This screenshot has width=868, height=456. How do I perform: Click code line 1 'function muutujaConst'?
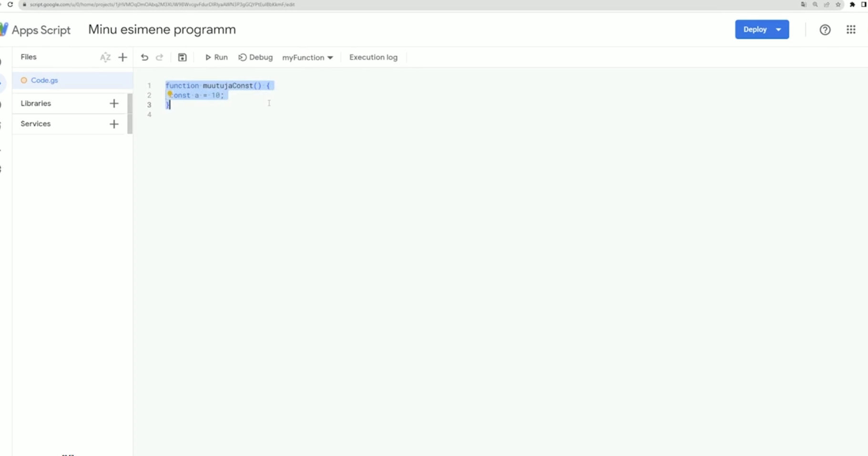[218, 86]
